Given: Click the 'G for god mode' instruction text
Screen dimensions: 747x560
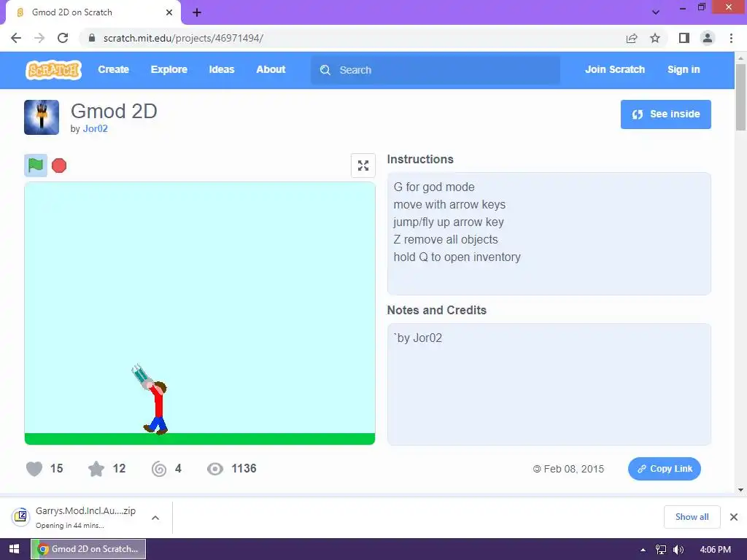Looking at the screenshot, I should (434, 187).
